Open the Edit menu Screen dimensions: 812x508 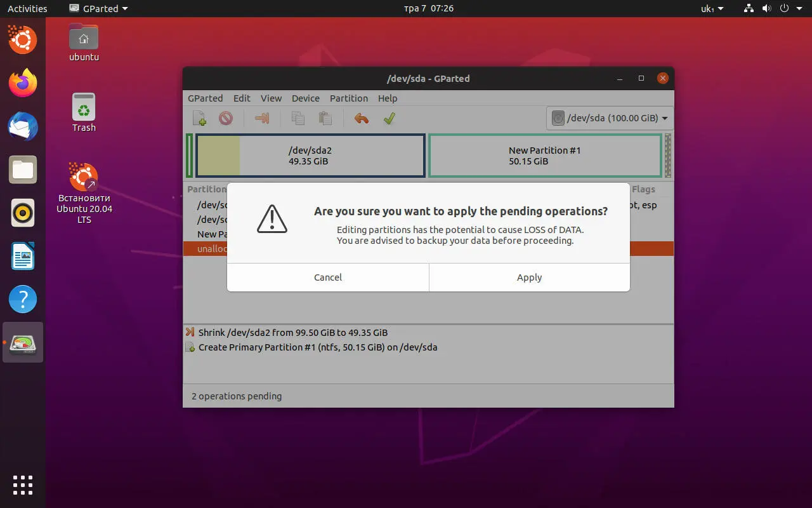coord(242,98)
